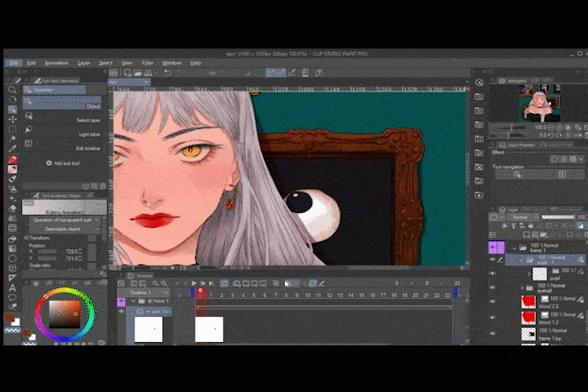
Task: Select the Eraser tool
Action: click(x=12, y=208)
